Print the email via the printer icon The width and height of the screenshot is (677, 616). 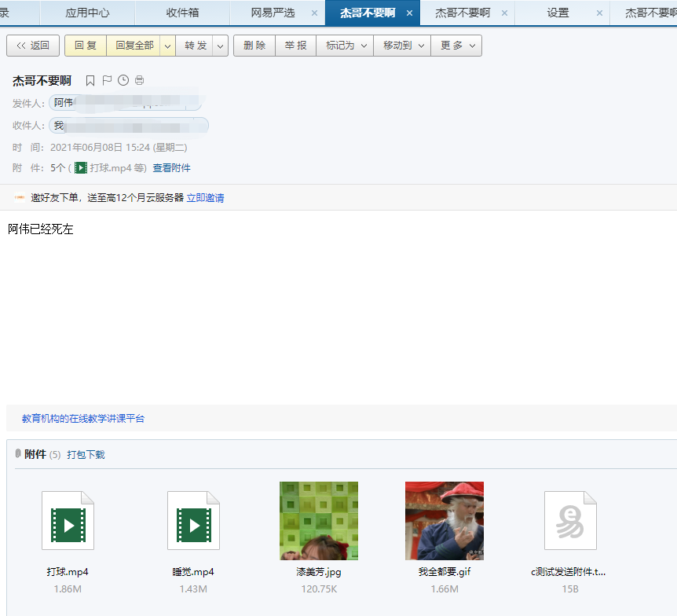(139, 80)
